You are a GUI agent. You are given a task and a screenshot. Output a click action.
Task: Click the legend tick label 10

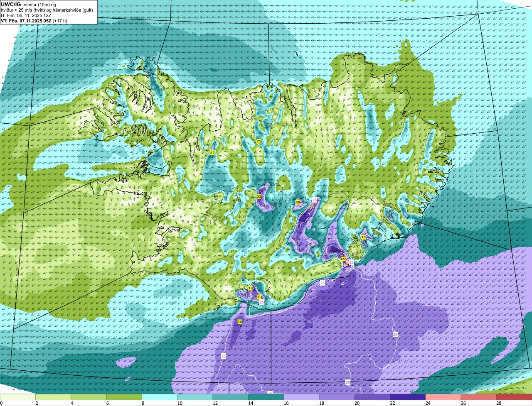(x=179, y=403)
